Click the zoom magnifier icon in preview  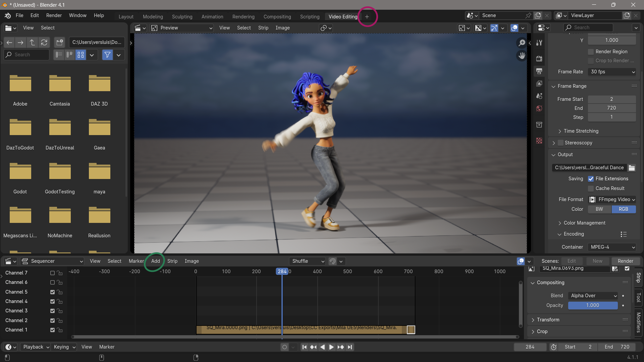coord(522,43)
